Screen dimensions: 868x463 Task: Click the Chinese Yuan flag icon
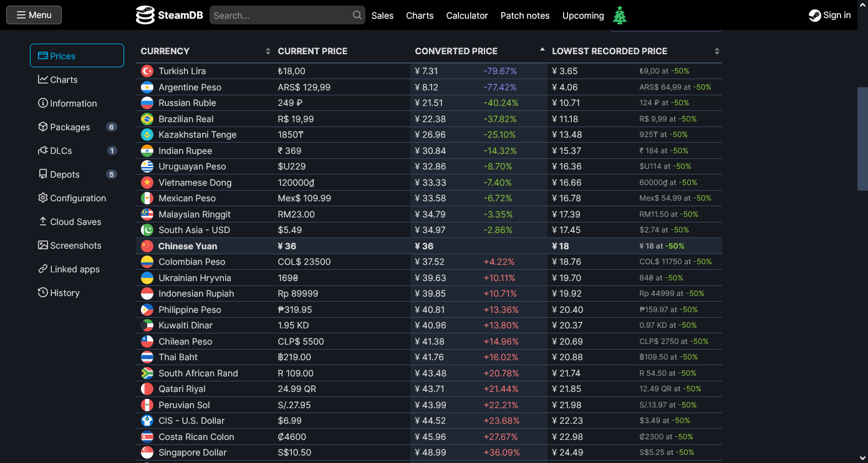147,246
